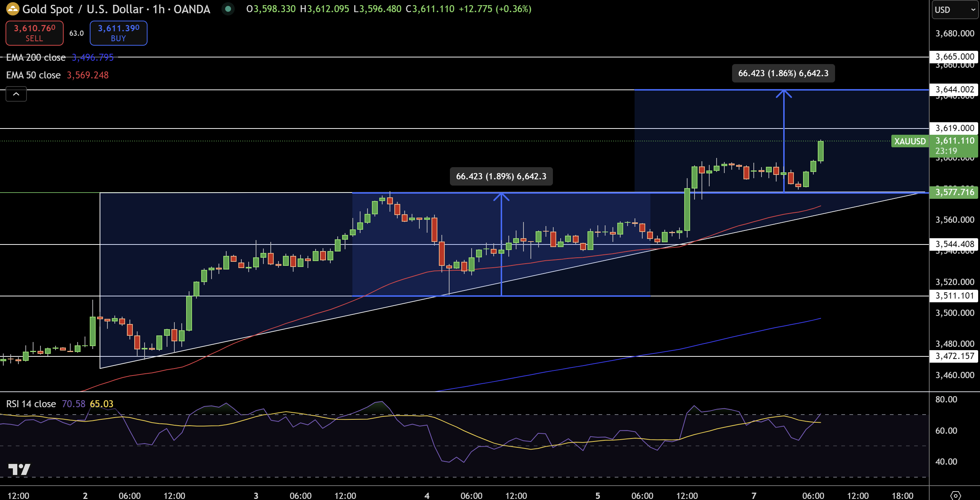Viewport: 980px width, 500px height.
Task: Click the XAUUSD price label on the price scale
Action: (910, 141)
